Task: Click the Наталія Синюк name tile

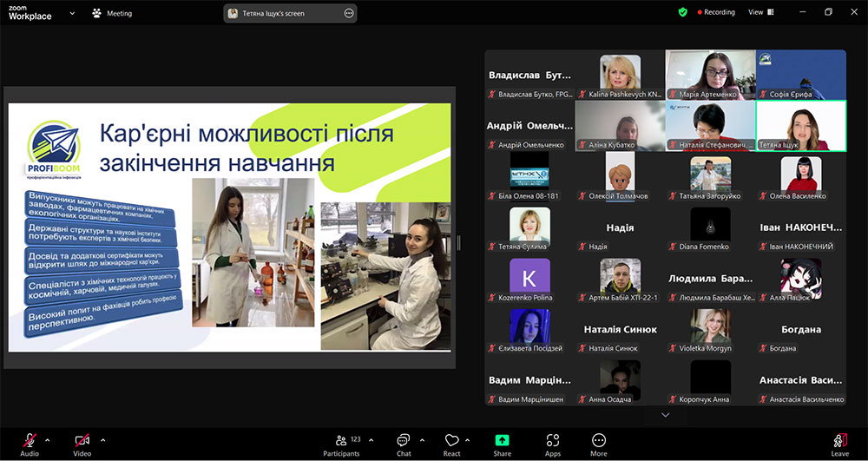Action: (620, 329)
